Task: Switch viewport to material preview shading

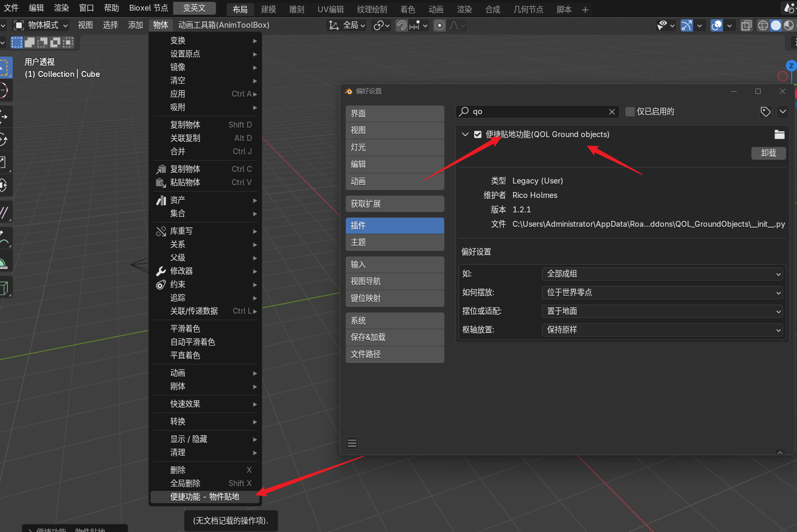Action: click(x=788, y=25)
